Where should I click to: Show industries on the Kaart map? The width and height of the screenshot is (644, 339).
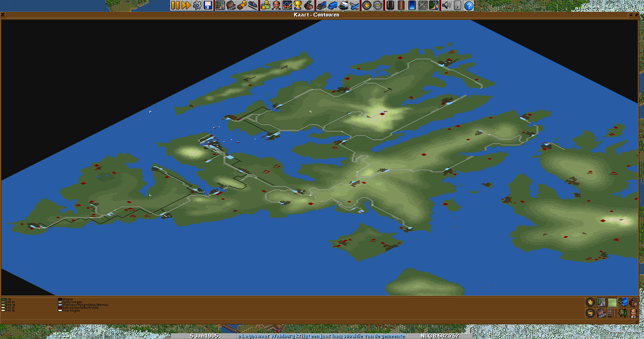[634, 302]
